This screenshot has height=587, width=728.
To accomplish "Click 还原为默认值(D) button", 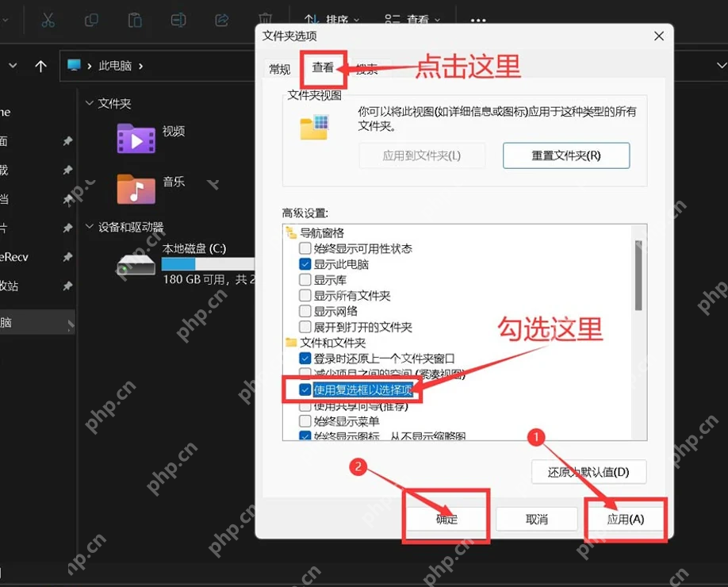I will (x=588, y=472).
